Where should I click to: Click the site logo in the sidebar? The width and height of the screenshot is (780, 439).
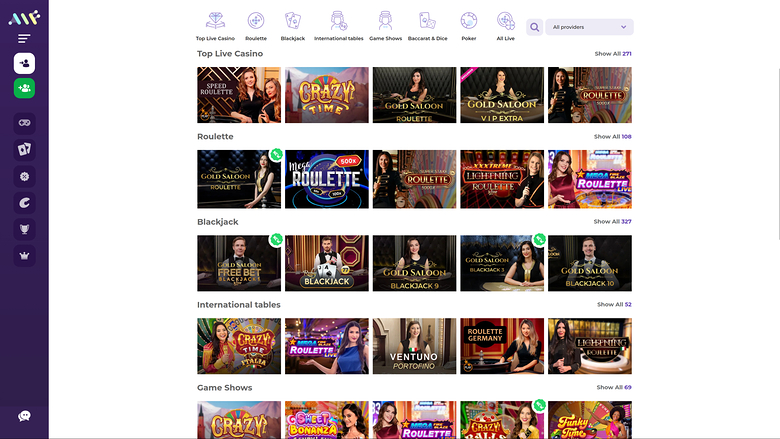pos(24,18)
